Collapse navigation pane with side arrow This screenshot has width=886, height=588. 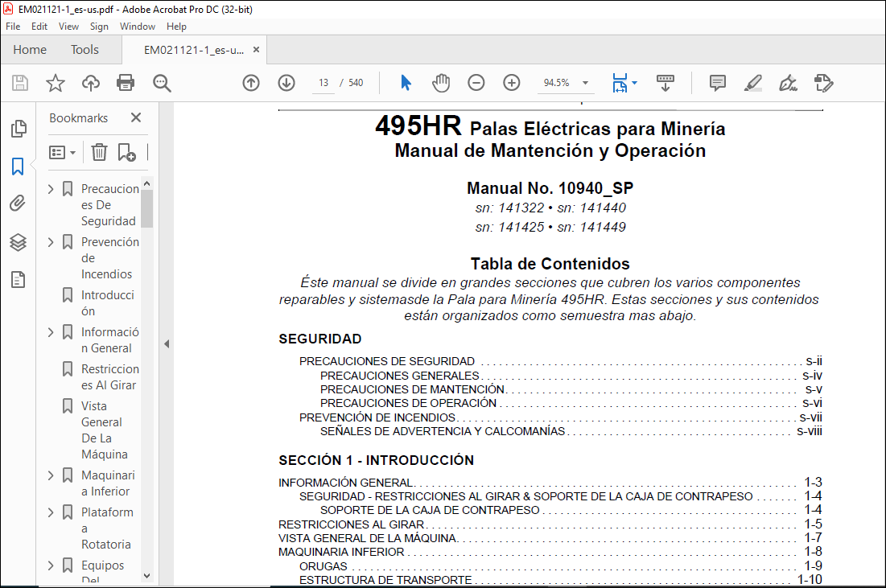(x=167, y=343)
